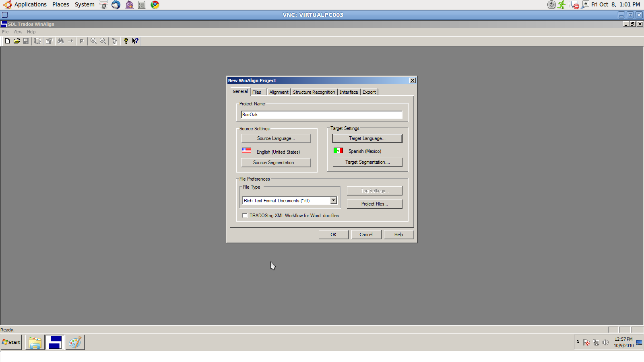
Task: Click the Target Language button
Action: click(x=367, y=138)
